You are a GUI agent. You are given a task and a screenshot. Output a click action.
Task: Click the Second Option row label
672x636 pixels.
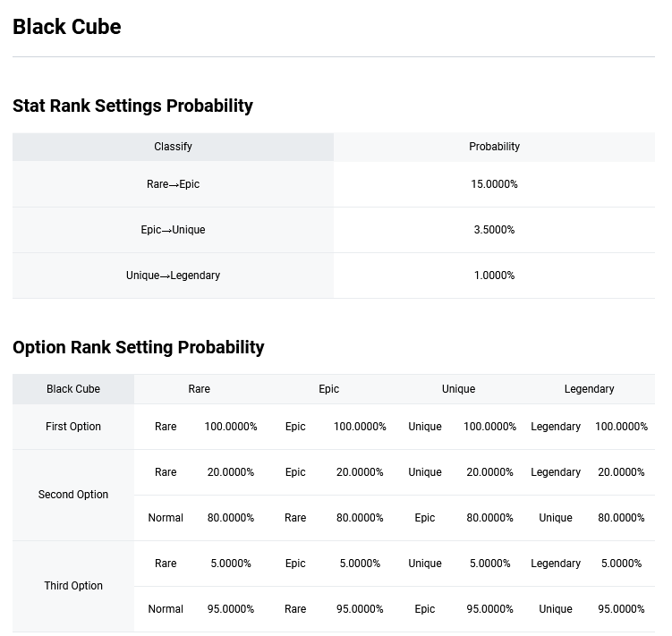(73, 495)
